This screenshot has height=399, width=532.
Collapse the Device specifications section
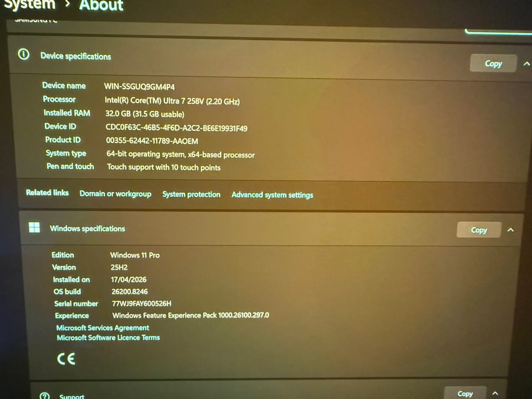526,64
